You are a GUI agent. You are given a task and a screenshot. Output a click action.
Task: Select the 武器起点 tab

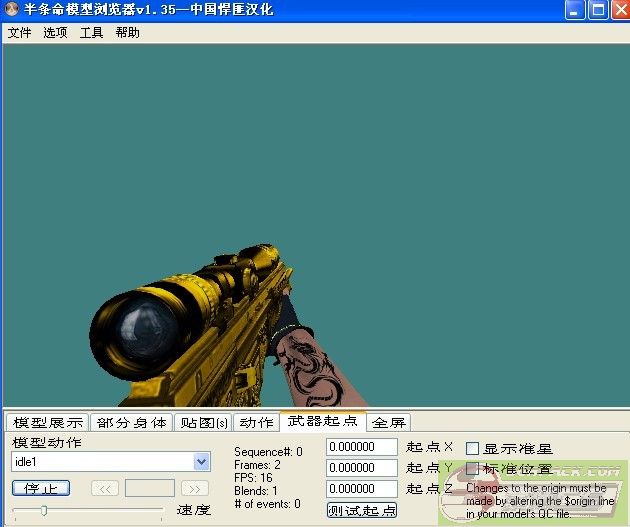click(323, 421)
